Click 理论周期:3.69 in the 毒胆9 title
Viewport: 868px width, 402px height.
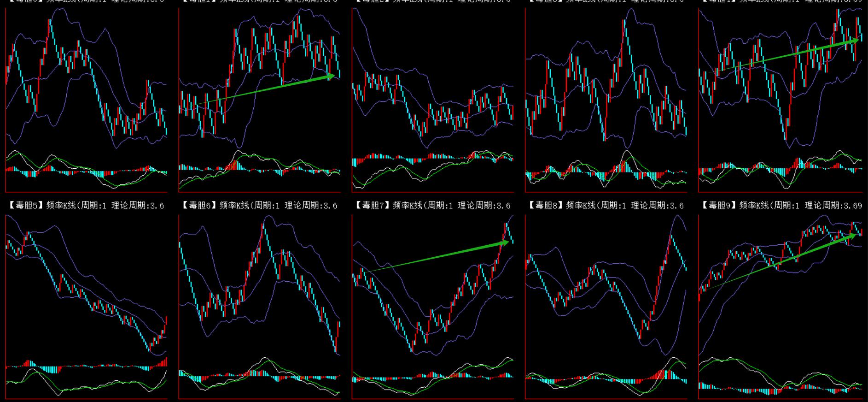833,206
